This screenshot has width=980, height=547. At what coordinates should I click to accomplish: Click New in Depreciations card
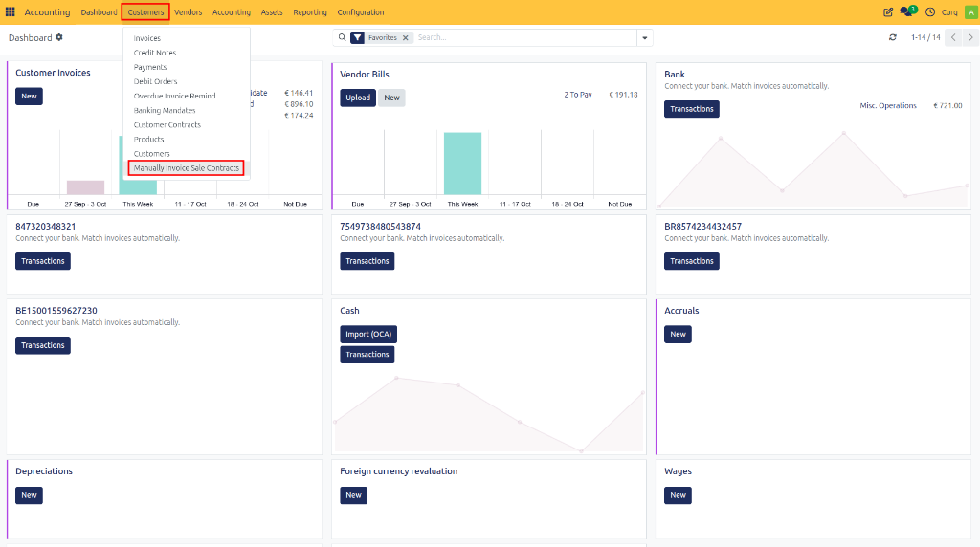pyautogui.click(x=29, y=495)
